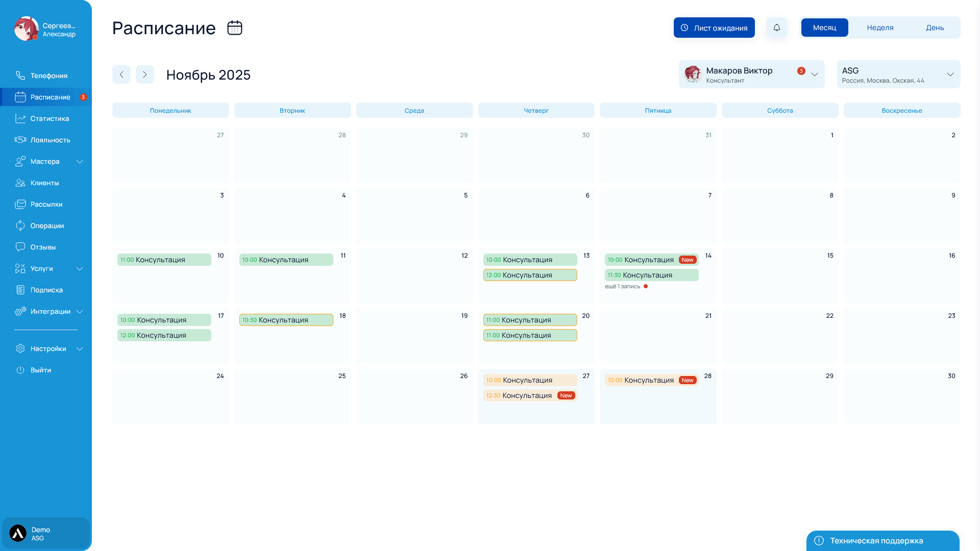Screen dimensions: 980x551
Task: Click the Лист ожидания button
Action: [714, 28]
